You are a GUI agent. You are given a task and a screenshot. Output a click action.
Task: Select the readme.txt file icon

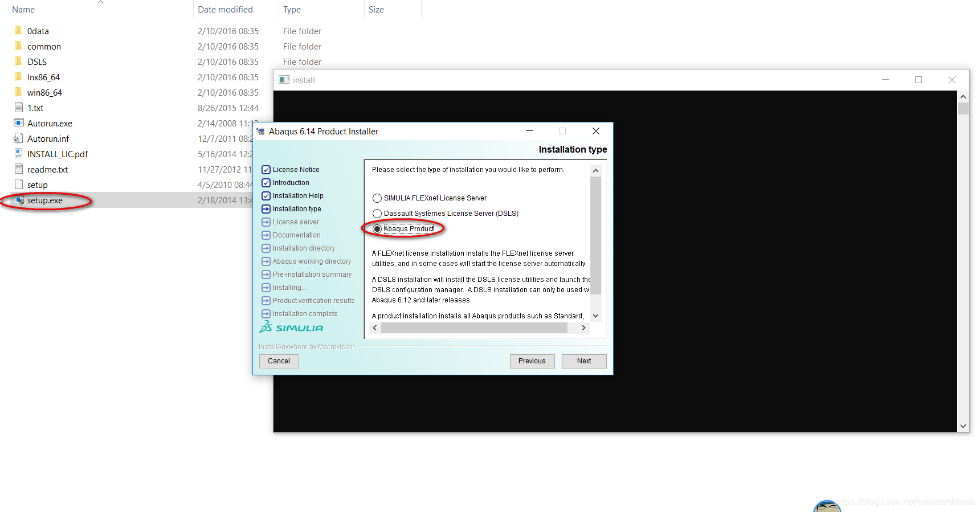click(19, 169)
